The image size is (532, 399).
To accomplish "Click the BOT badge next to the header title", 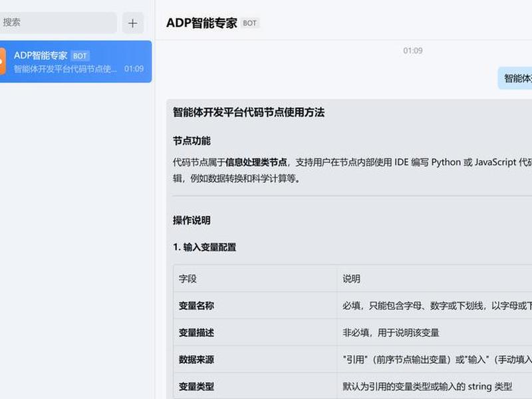I will (x=250, y=23).
